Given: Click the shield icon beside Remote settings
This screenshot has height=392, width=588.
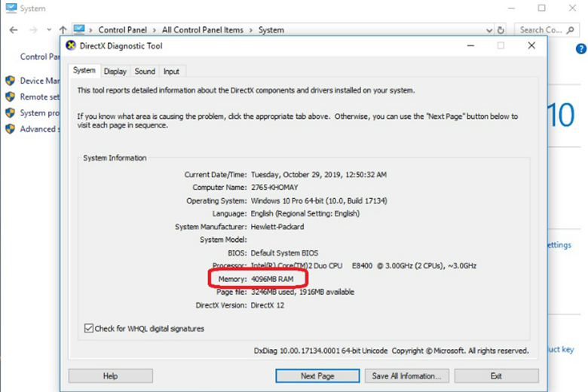Looking at the screenshot, I should tap(11, 96).
